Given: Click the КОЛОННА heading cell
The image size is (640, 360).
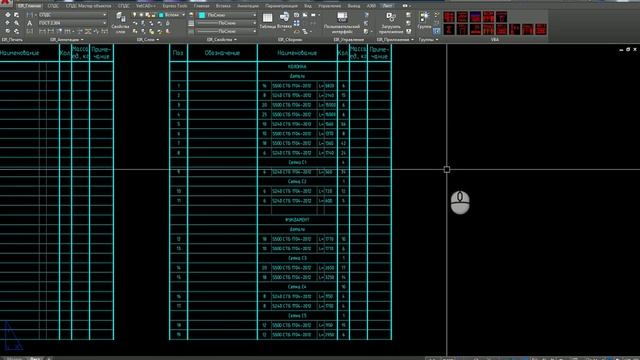Looking at the screenshot, I should [297, 67].
